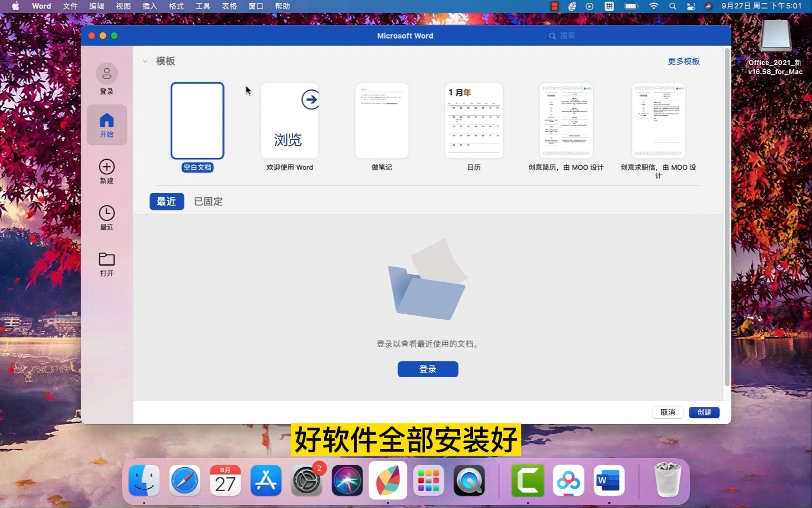The width and height of the screenshot is (812, 508).
Task: Select the 日历 calendar template
Action: click(474, 121)
